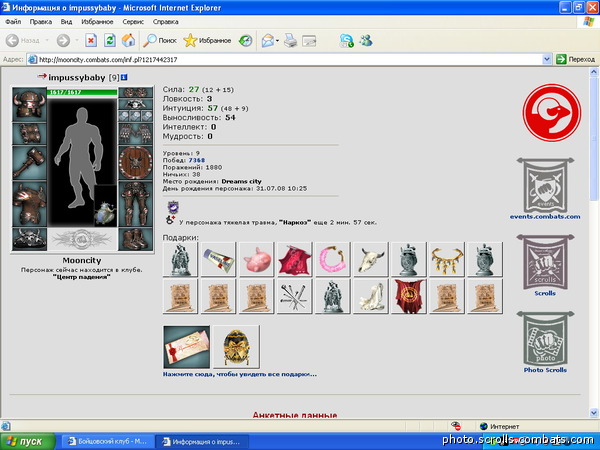
Task: Click the gloves equipment slot
Action: point(135,134)
